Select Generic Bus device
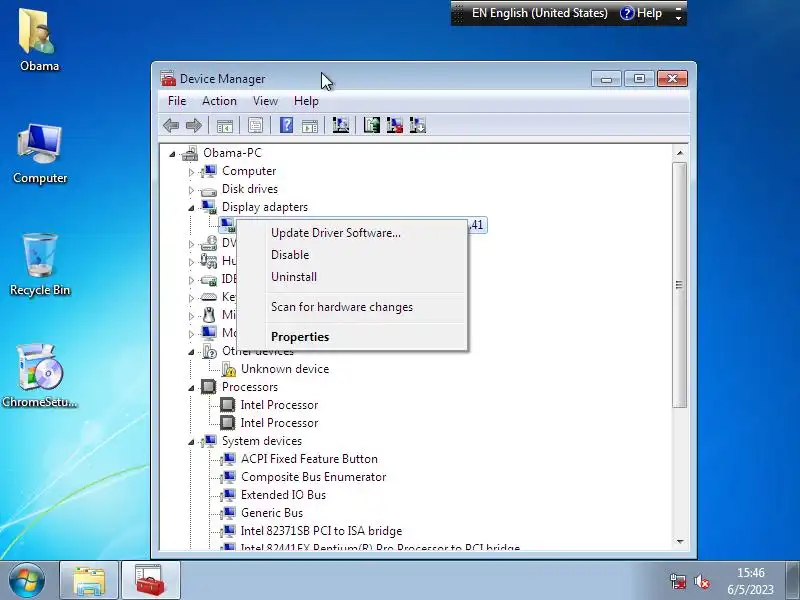This screenshot has width=800, height=600. tap(272, 513)
